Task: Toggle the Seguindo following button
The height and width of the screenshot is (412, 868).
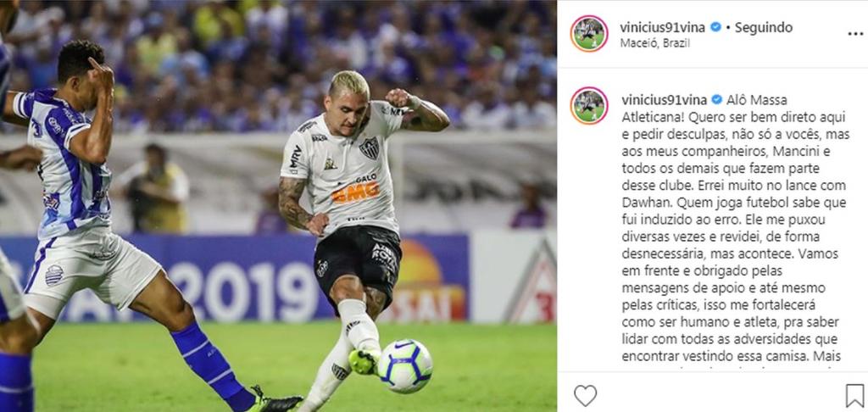Action: tap(764, 27)
